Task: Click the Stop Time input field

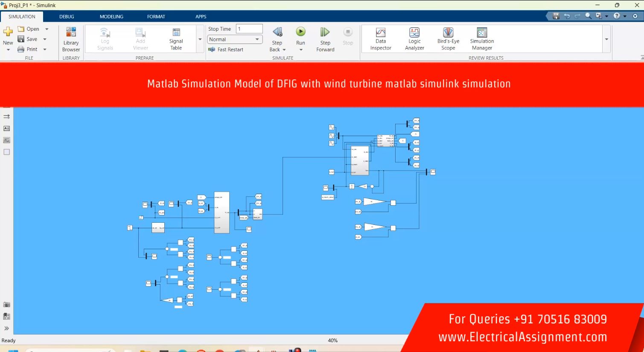Action: 249,29
